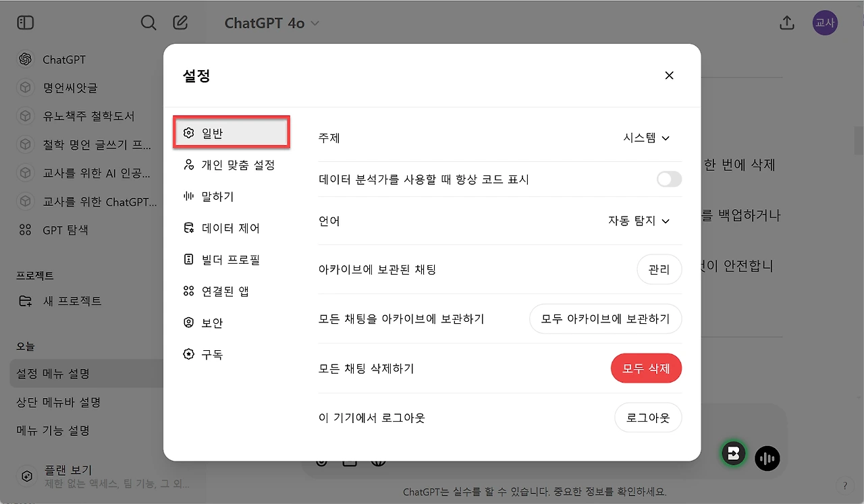Open the 주제 theme dropdown (시스템)
Screen dimensions: 864x504
[x=646, y=138]
